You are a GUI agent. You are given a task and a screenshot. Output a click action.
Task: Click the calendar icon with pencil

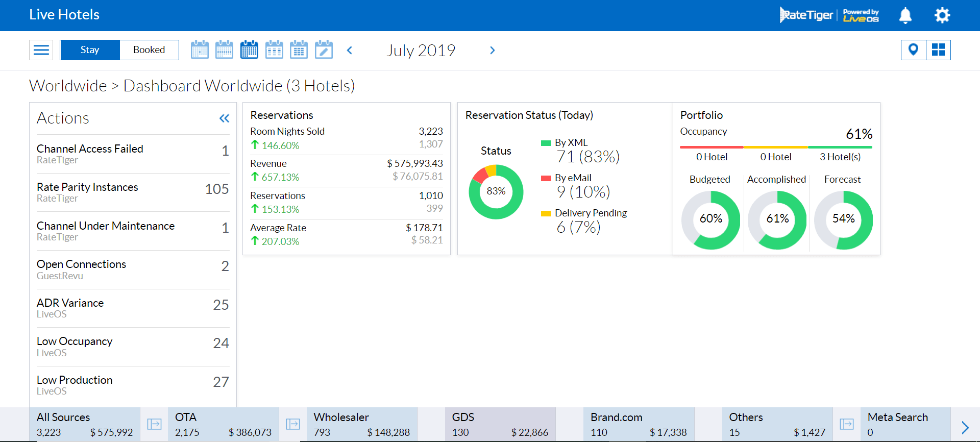324,50
